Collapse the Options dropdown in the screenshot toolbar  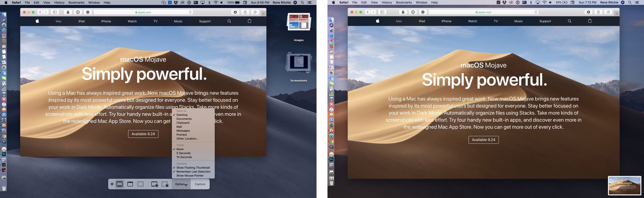point(181,184)
